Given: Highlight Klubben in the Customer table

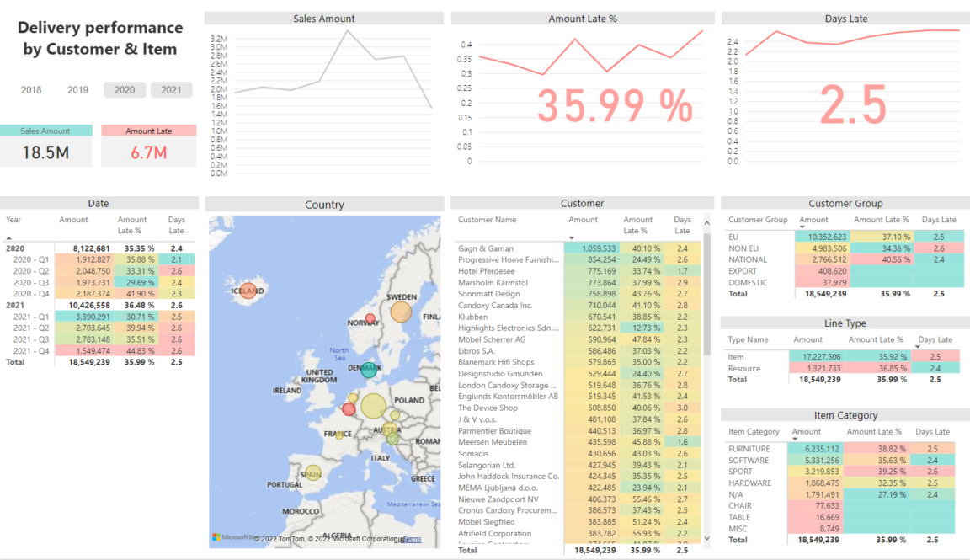Looking at the screenshot, I should tap(472, 316).
